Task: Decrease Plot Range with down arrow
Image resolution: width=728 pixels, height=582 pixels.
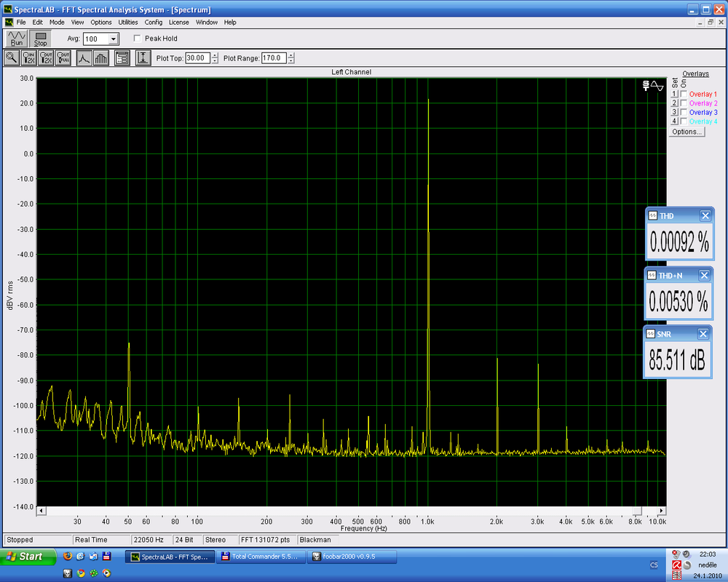Action: 290,61
